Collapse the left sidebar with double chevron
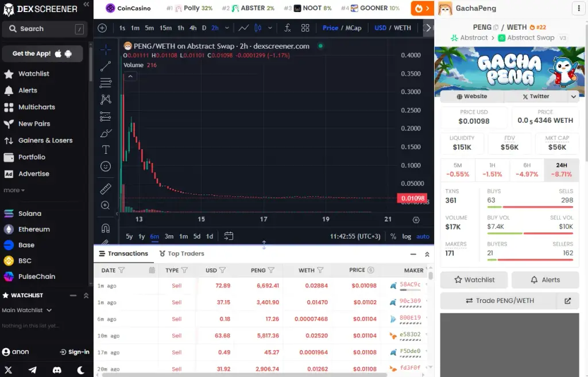This screenshot has width=588, height=377. point(86,4)
